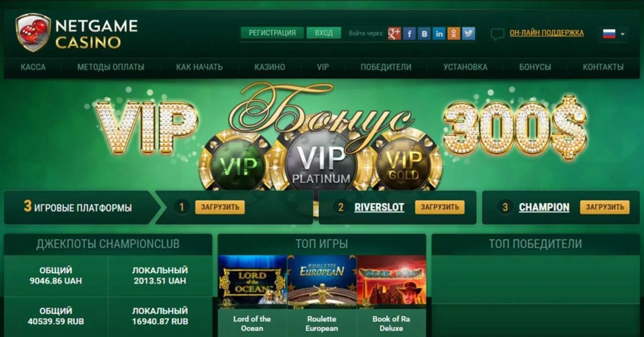Click Загрузить next to Riverslot
644x337 pixels.
pyautogui.click(x=440, y=207)
